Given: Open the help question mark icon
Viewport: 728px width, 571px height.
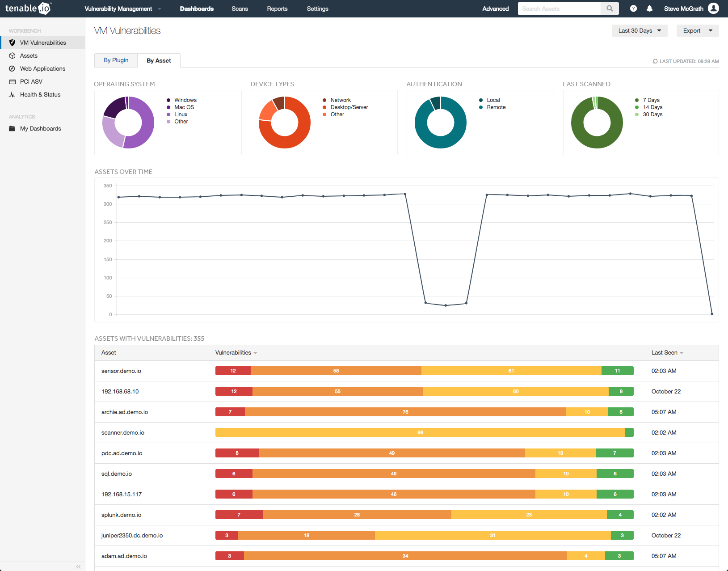Looking at the screenshot, I should (x=633, y=8).
